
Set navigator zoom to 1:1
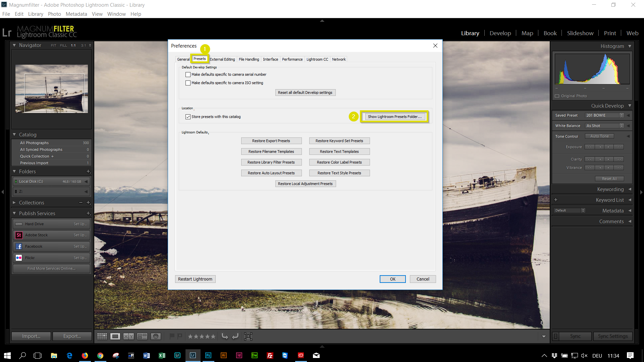[x=73, y=45]
